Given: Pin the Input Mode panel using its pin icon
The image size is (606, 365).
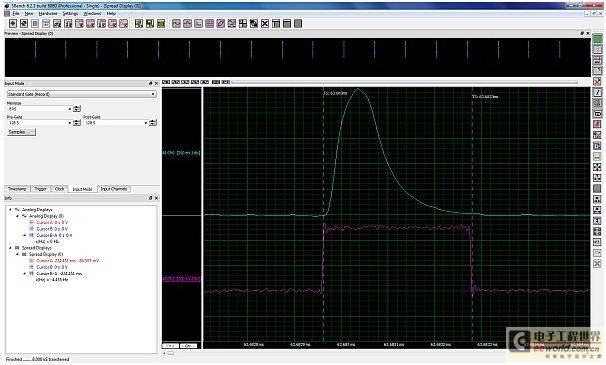Looking at the screenshot, I should pyautogui.click(x=150, y=84).
